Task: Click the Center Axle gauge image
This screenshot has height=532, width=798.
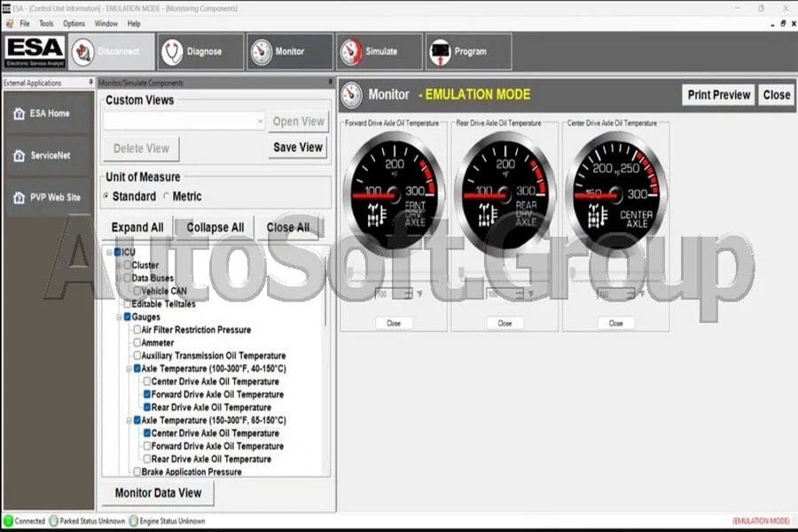Action: pos(616,194)
